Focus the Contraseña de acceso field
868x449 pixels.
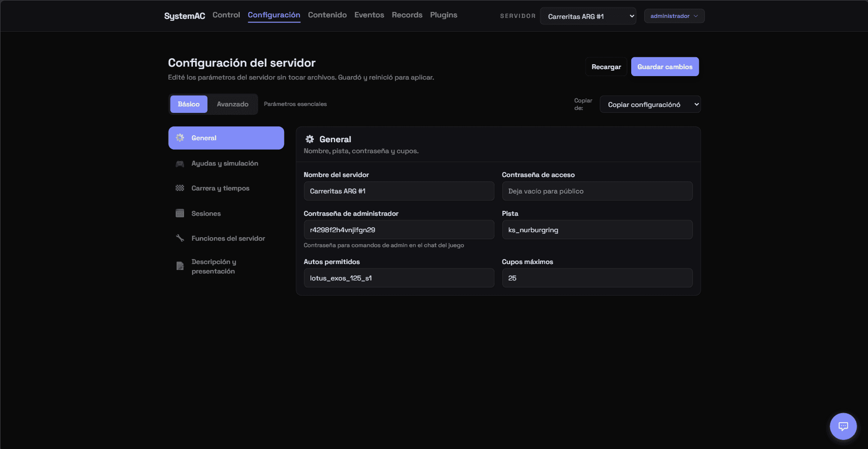click(597, 191)
